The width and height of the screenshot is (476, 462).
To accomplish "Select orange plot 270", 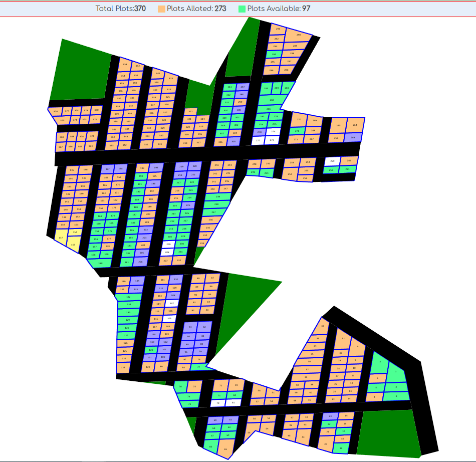I will click(x=299, y=120).
